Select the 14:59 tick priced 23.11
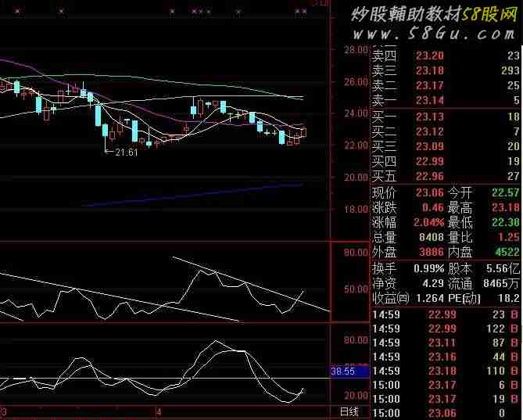The height and width of the screenshot is (420, 523). 446,343
